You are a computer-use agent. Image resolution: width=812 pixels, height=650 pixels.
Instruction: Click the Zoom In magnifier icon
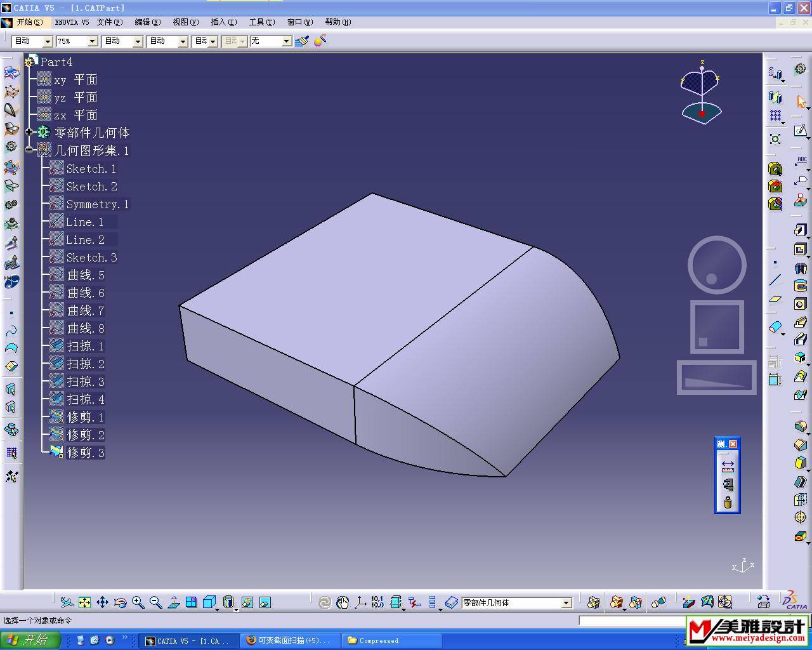[x=138, y=602]
